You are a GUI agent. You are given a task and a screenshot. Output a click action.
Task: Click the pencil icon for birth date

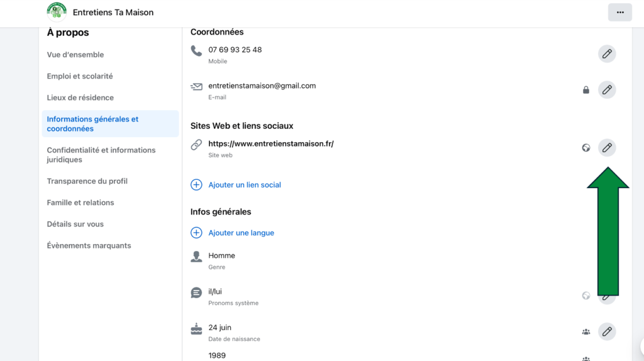pyautogui.click(x=606, y=331)
